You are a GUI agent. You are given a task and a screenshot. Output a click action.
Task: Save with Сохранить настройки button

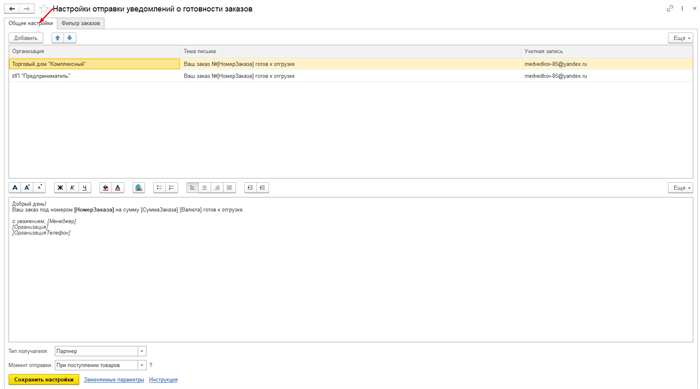(x=44, y=380)
